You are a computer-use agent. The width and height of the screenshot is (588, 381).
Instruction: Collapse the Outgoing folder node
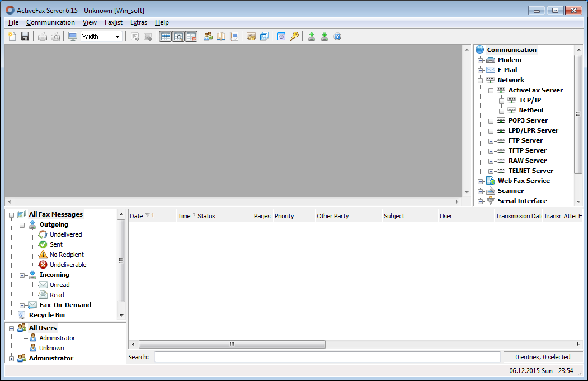tap(22, 225)
